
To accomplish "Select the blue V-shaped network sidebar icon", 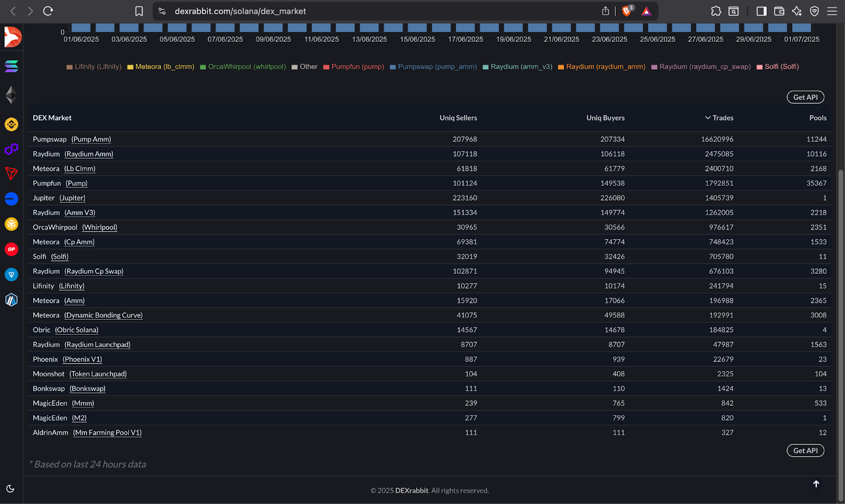I will point(11,274).
